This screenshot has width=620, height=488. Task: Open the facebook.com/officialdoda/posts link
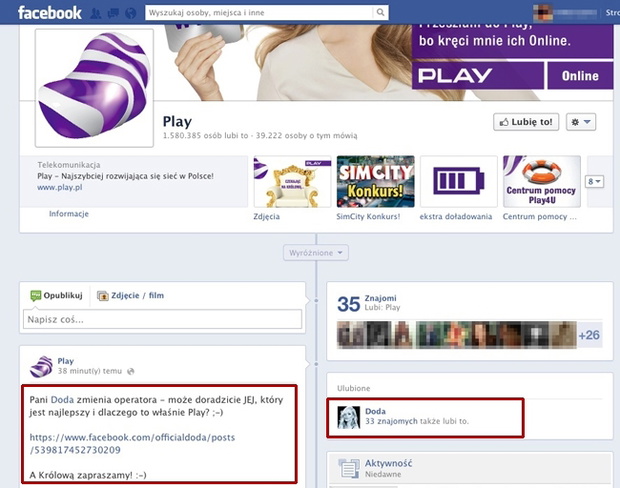[132, 444]
